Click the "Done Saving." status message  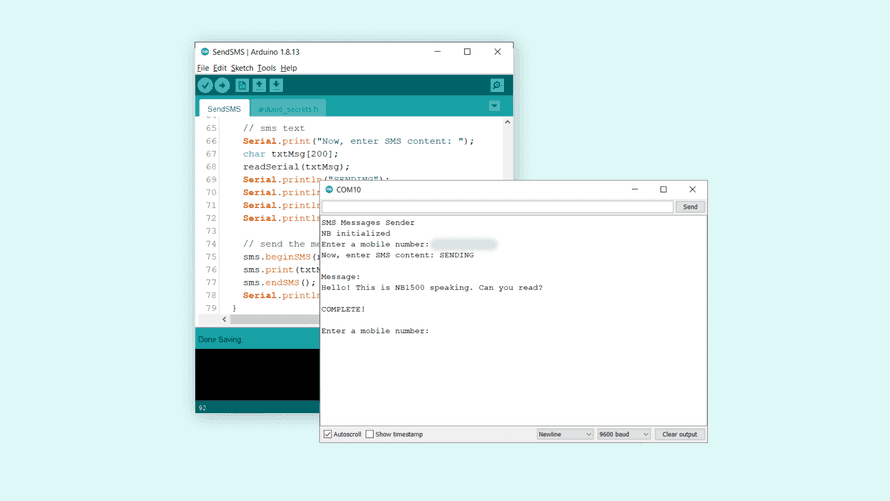click(x=220, y=339)
